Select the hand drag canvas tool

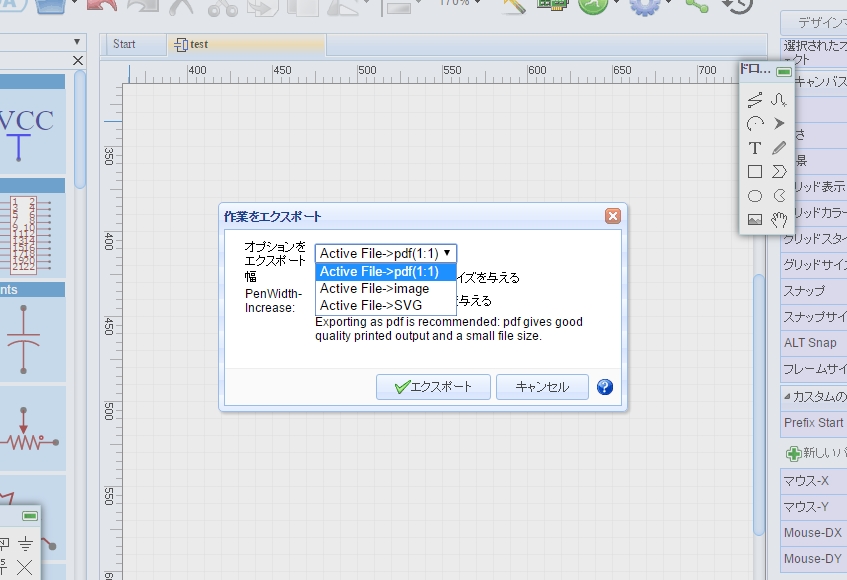778,219
